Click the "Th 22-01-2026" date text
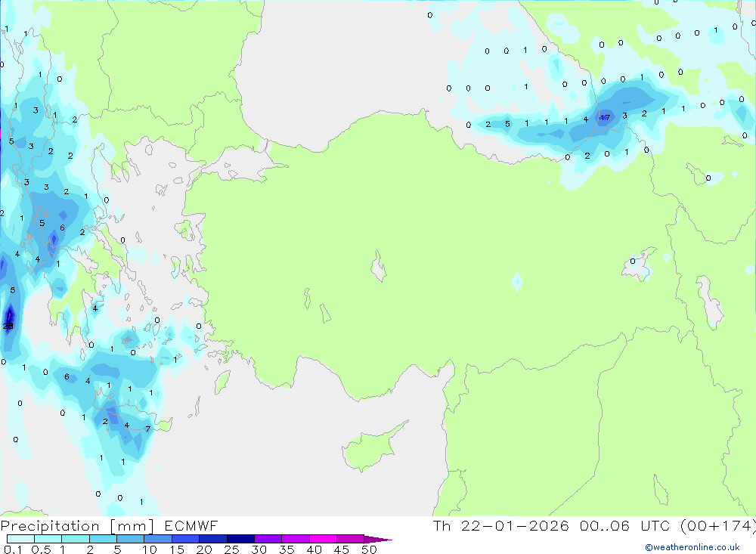756x554 pixels. (x=501, y=525)
